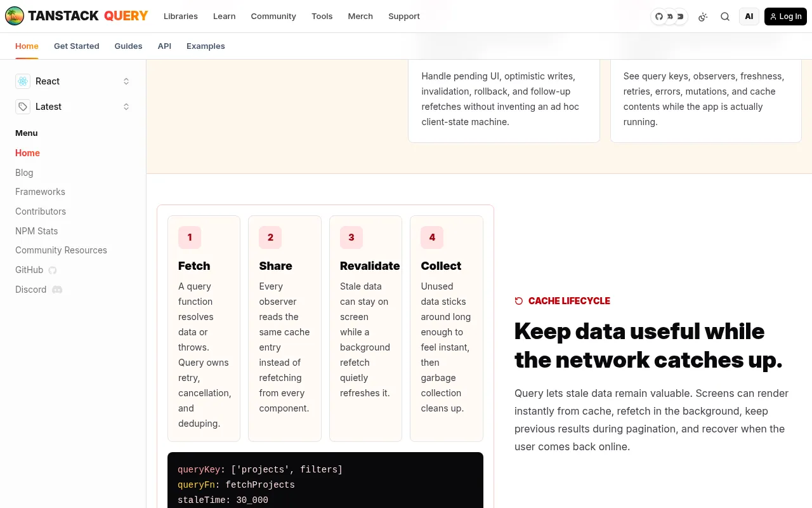Click the queryKey code line
Screen dimensions: 812x508
(x=260, y=470)
